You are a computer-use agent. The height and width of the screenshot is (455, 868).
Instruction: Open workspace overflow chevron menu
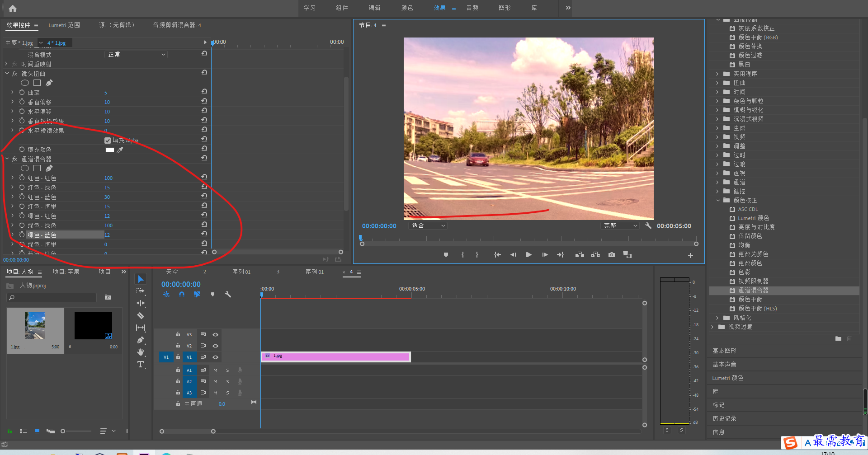(568, 8)
